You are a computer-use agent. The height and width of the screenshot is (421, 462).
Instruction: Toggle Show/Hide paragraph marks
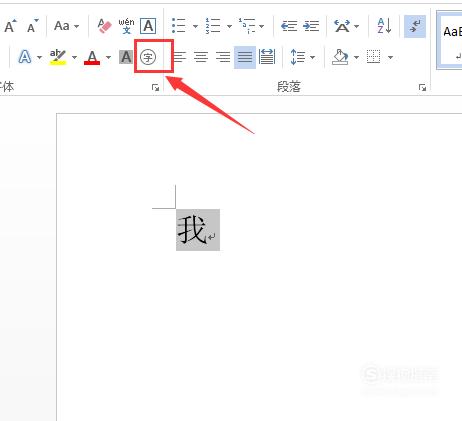click(x=415, y=26)
